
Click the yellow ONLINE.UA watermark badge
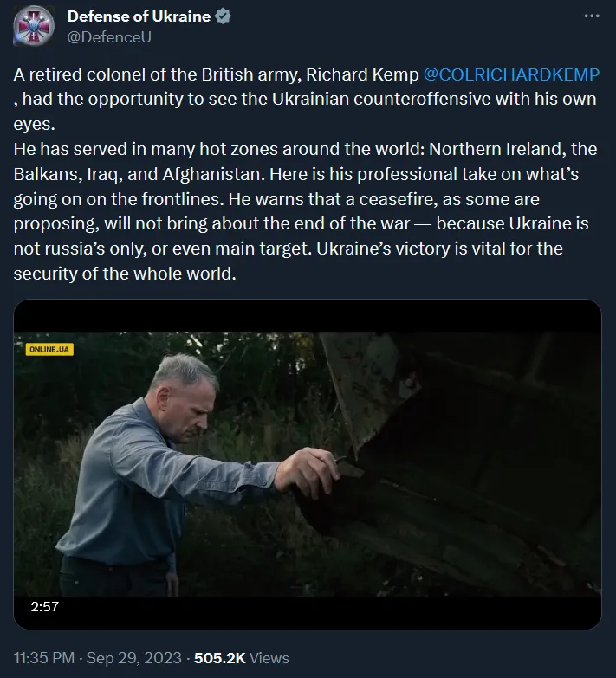pos(50,349)
